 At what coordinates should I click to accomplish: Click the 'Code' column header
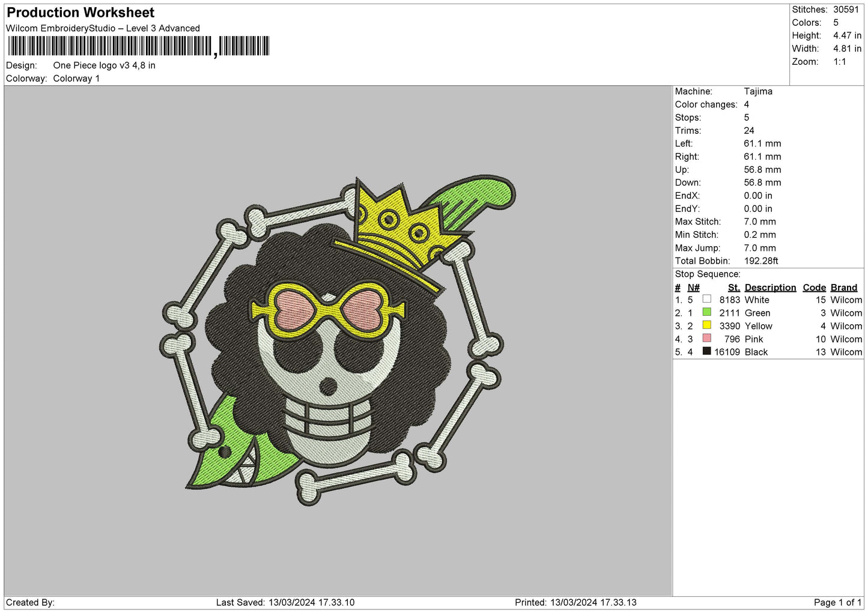(x=815, y=288)
